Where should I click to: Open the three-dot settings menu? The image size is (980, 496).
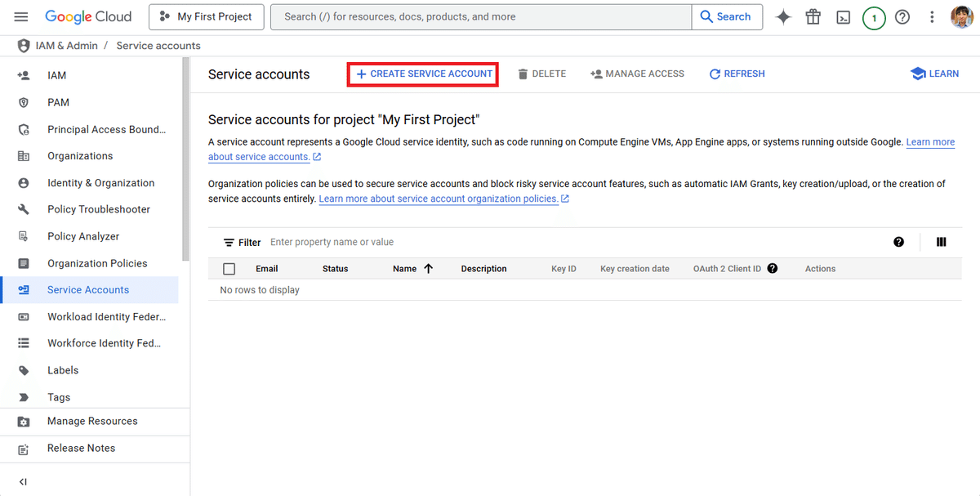[932, 17]
